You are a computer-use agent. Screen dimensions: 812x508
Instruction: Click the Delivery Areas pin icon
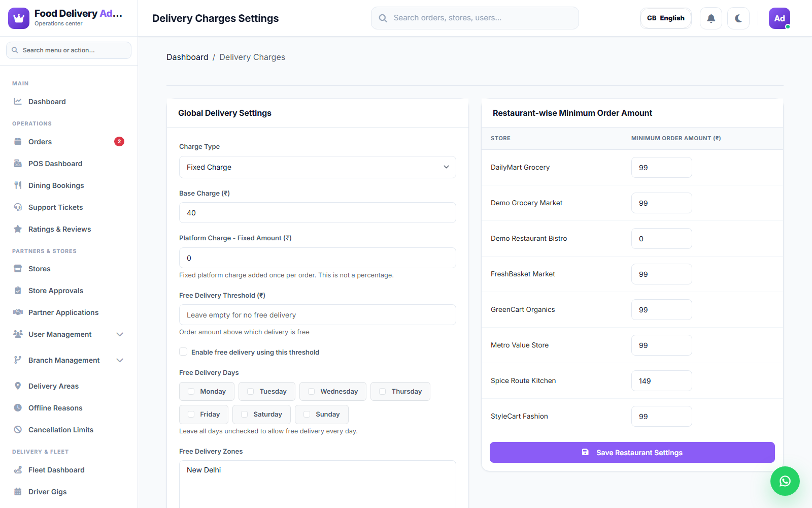click(18, 386)
